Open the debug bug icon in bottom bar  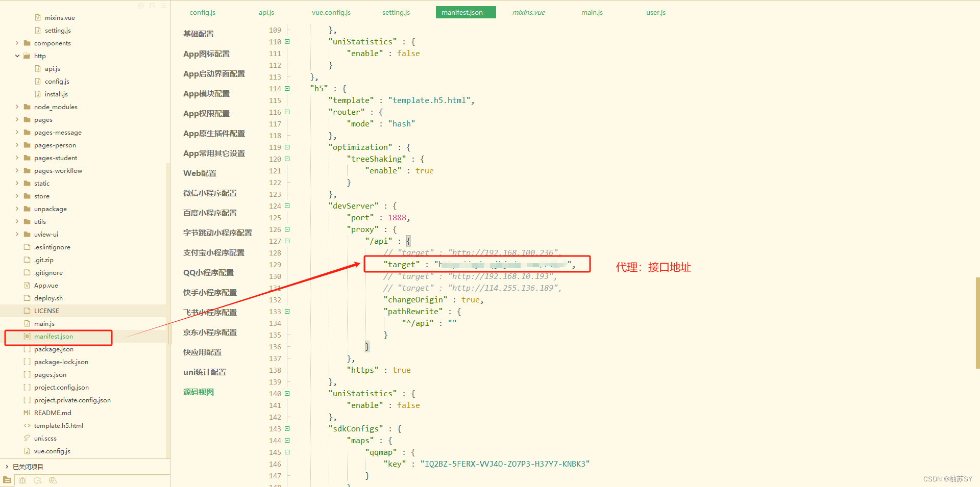(x=22, y=480)
